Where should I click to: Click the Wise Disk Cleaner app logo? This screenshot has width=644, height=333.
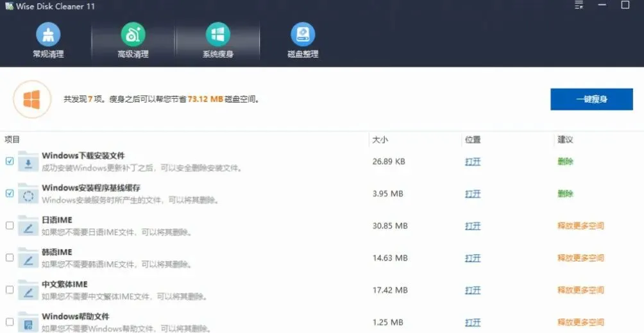[x=9, y=6]
